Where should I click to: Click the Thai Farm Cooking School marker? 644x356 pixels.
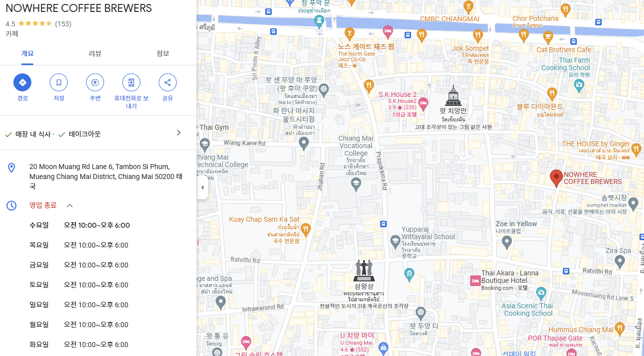coord(578,85)
